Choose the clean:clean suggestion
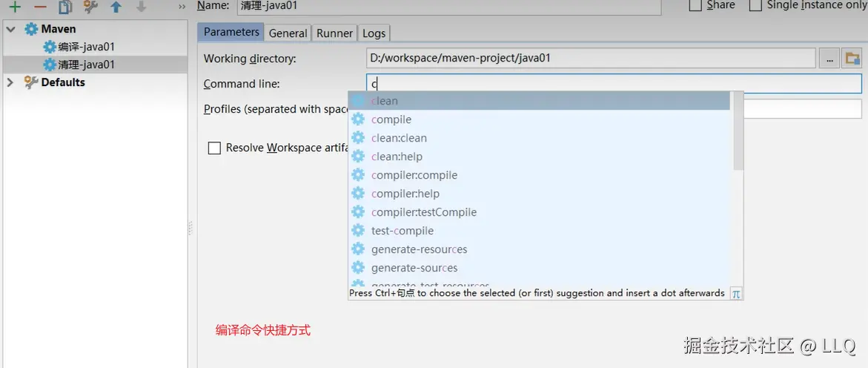The height and width of the screenshot is (368, 868). 539,138
